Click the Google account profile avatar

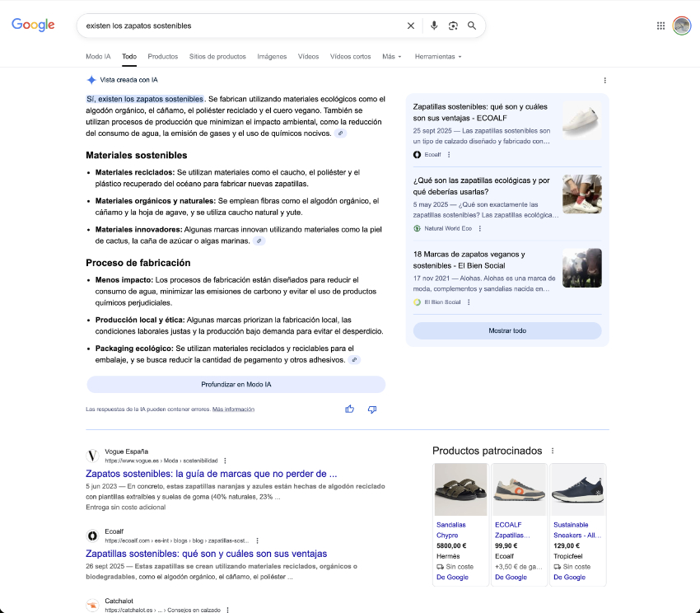pyautogui.click(x=682, y=26)
